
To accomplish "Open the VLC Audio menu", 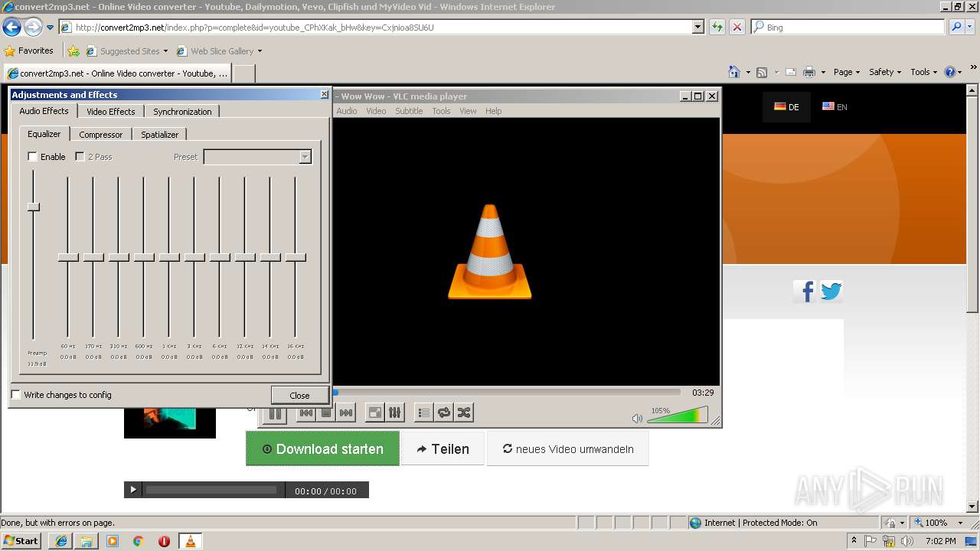I will point(347,111).
